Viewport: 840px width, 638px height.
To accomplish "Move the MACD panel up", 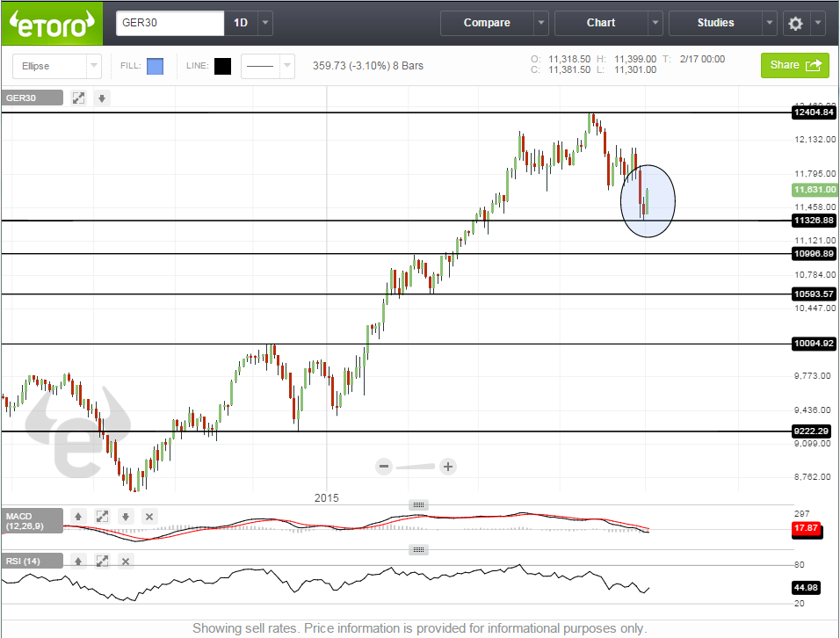I will click(78, 517).
